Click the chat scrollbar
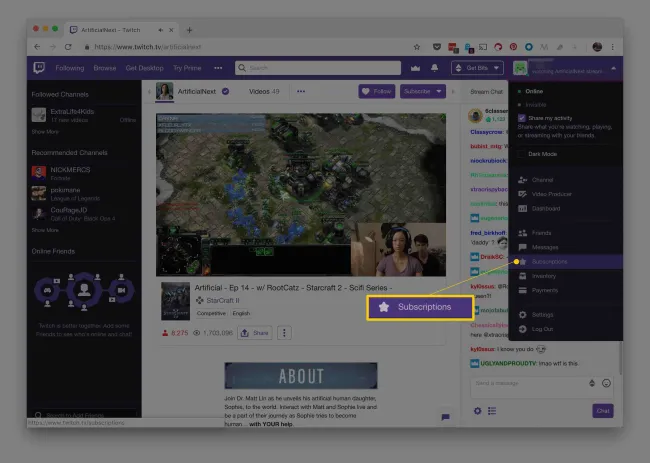This screenshot has width=650, height=463. click(620, 358)
